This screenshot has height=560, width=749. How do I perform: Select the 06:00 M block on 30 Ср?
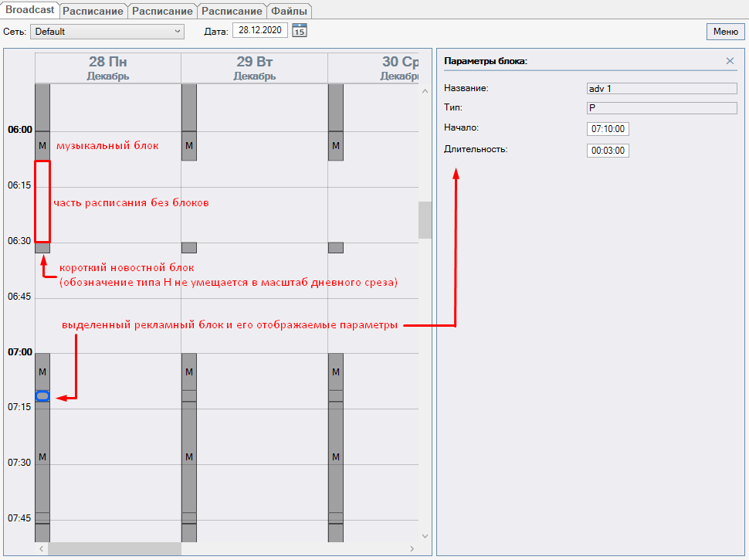click(336, 146)
